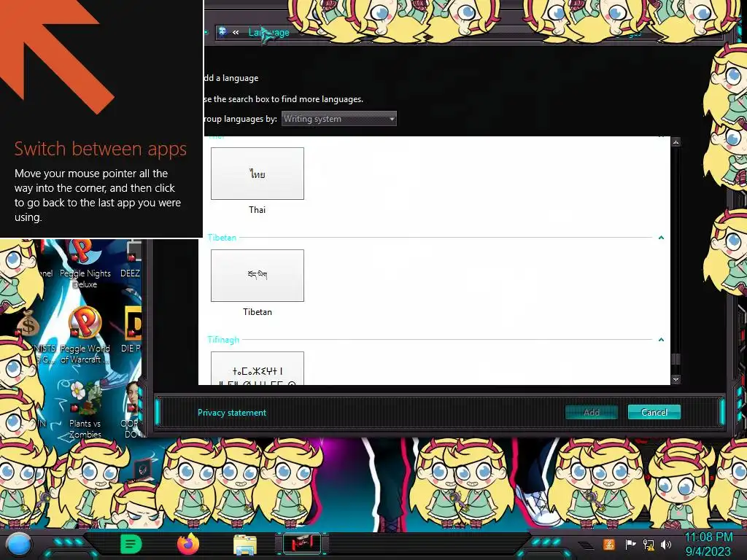
Task: Select the small laptop desktop icon
Action: [x=143, y=470]
